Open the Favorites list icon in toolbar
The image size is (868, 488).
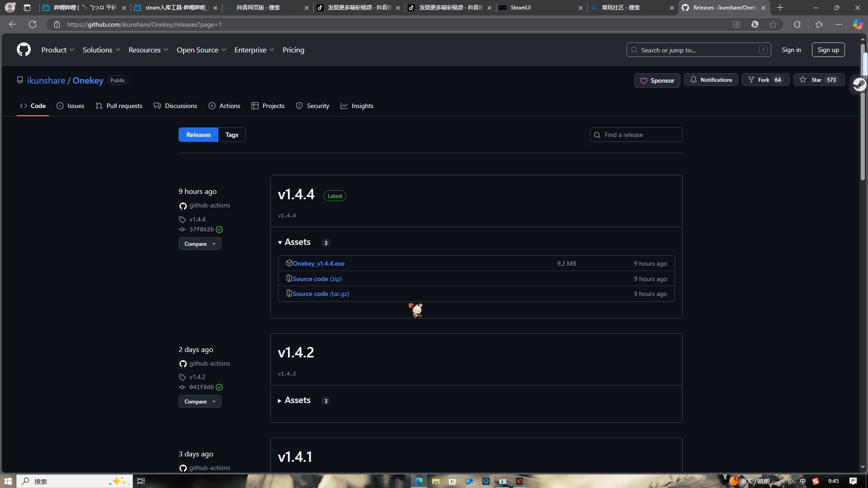[819, 24]
